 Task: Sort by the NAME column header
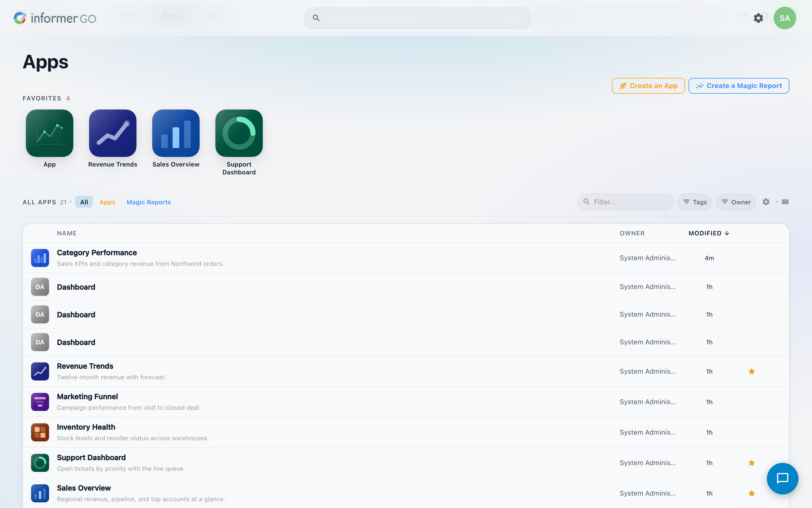(x=67, y=233)
